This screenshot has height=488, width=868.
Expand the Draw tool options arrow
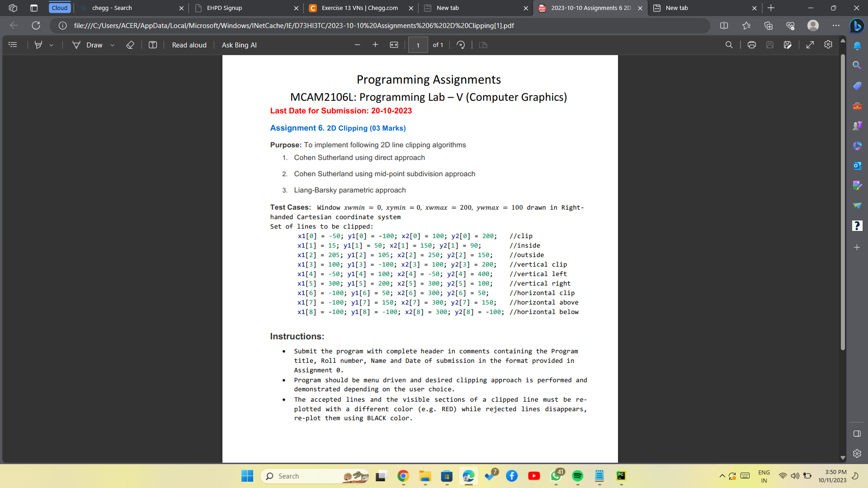click(x=113, y=45)
